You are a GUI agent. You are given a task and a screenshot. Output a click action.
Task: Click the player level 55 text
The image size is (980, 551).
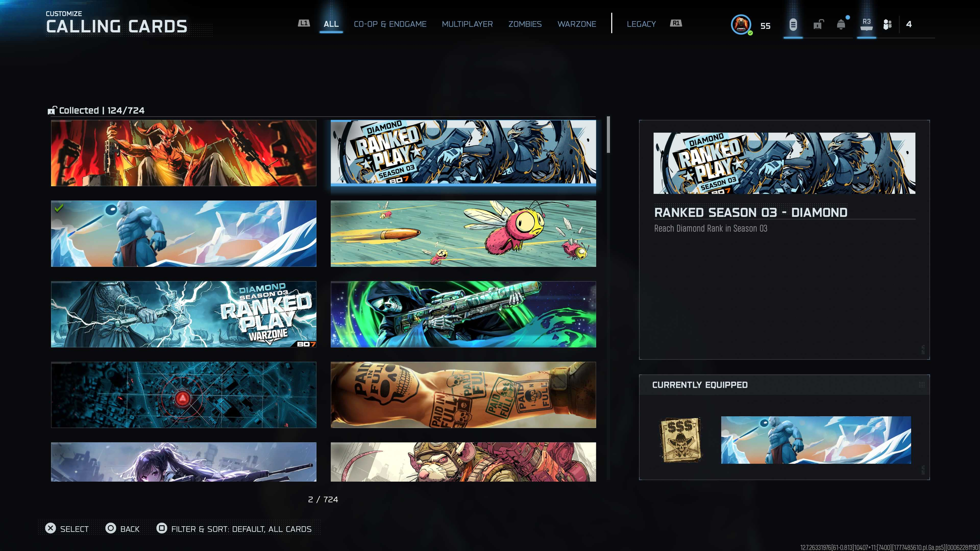pos(765,26)
